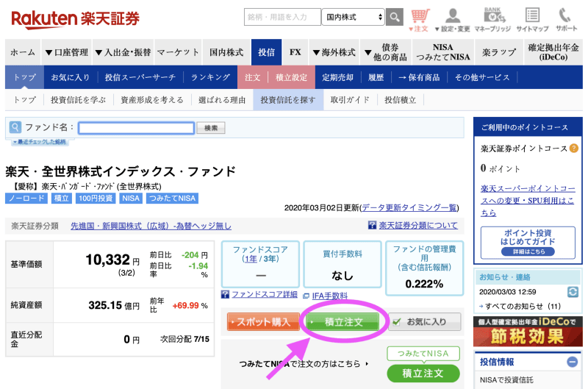The height and width of the screenshot is (389, 588).
Task: Open 取引ガイド third-level tab
Action: click(350, 100)
